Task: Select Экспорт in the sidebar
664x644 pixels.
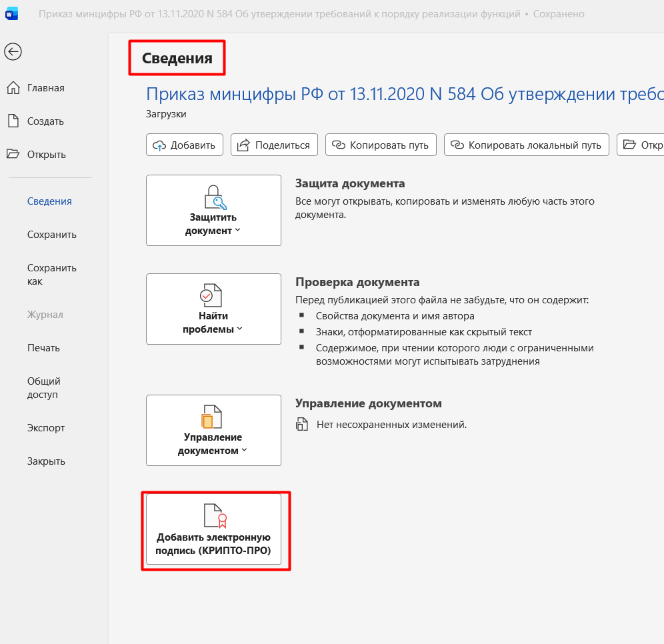Action: tap(46, 428)
